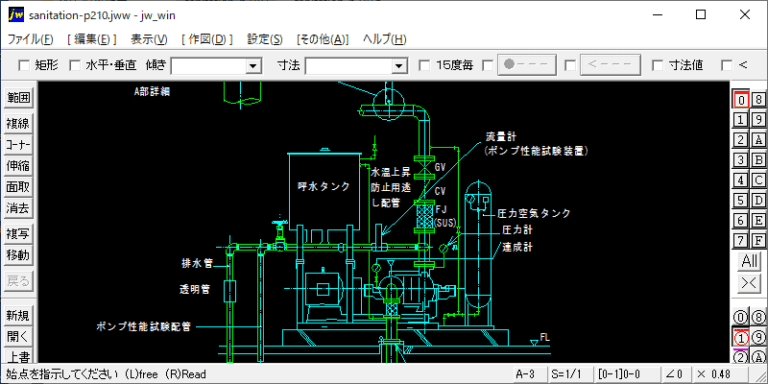Select layer E button
Image resolution: width=768 pixels, height=384 pixels.
[x=759, y=220]
